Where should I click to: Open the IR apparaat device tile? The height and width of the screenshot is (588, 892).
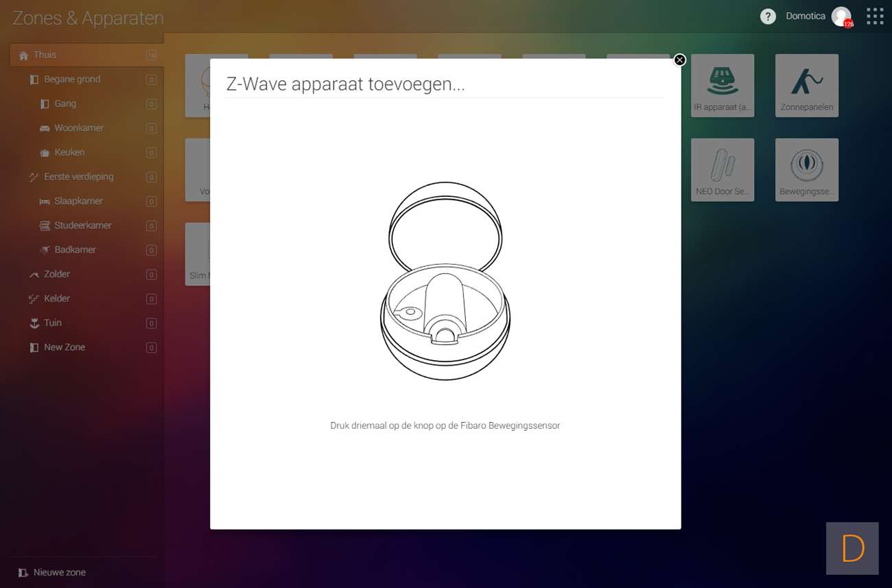[x=723, y=86]
